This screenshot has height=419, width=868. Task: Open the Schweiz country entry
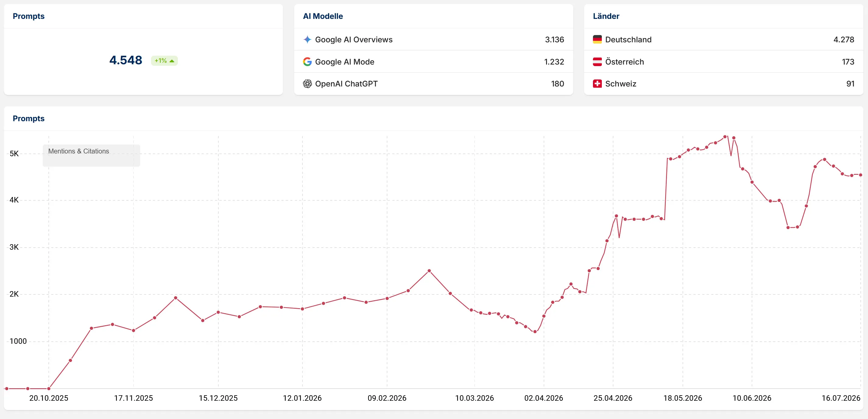point(723,83)
